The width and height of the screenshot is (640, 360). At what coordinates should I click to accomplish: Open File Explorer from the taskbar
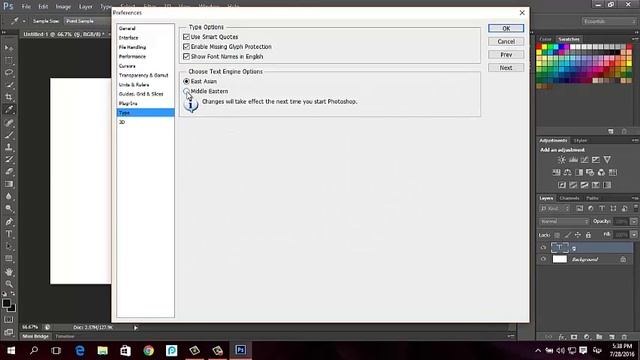102,350
